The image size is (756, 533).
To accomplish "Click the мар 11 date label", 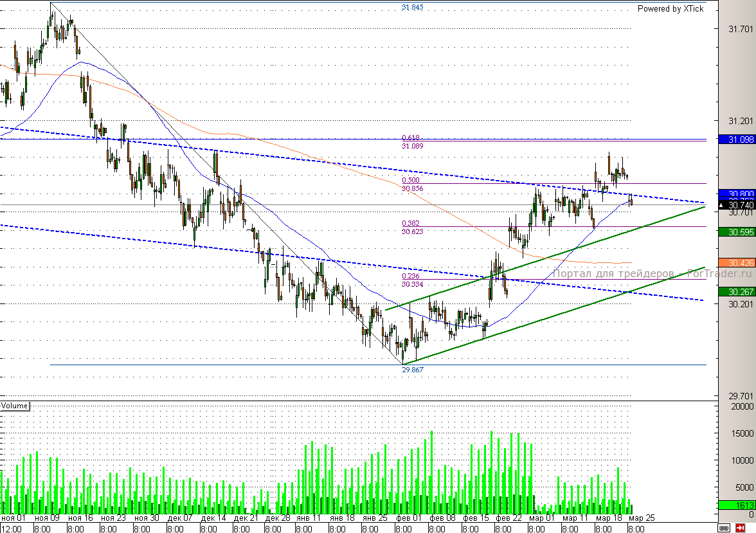I will (575, 518).
